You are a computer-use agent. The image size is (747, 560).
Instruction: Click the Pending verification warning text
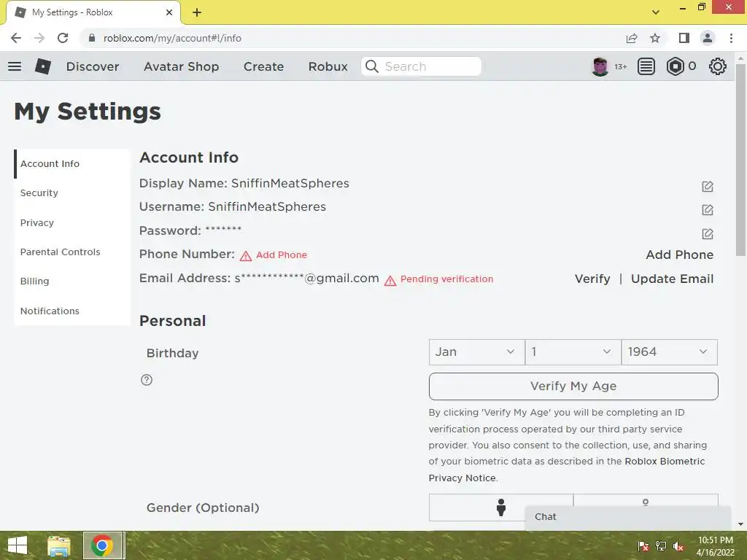tap(447, 279)
